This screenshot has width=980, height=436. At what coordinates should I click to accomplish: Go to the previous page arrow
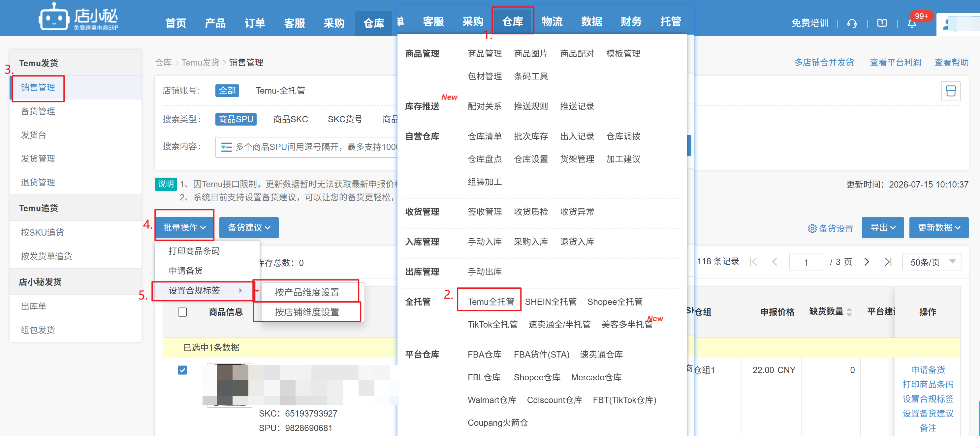[774, 262]
